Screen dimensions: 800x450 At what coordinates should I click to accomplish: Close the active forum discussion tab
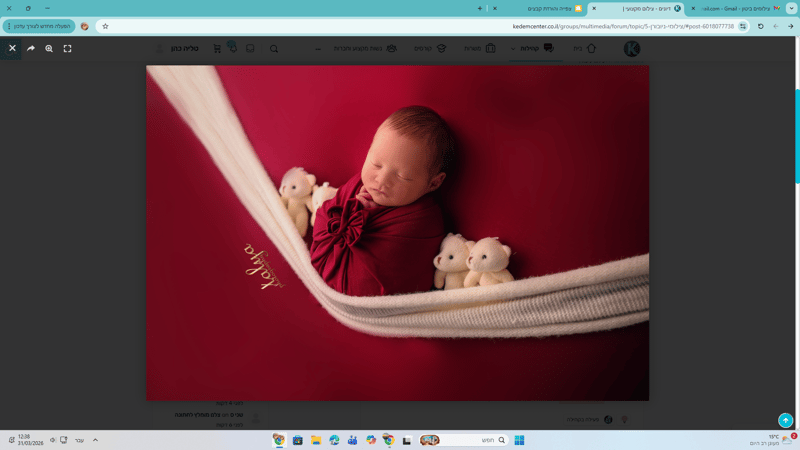click(594, 9)
